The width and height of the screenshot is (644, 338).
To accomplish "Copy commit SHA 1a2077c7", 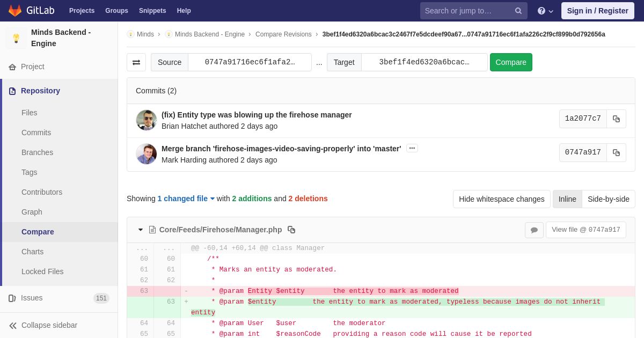I will click(616, 119).
